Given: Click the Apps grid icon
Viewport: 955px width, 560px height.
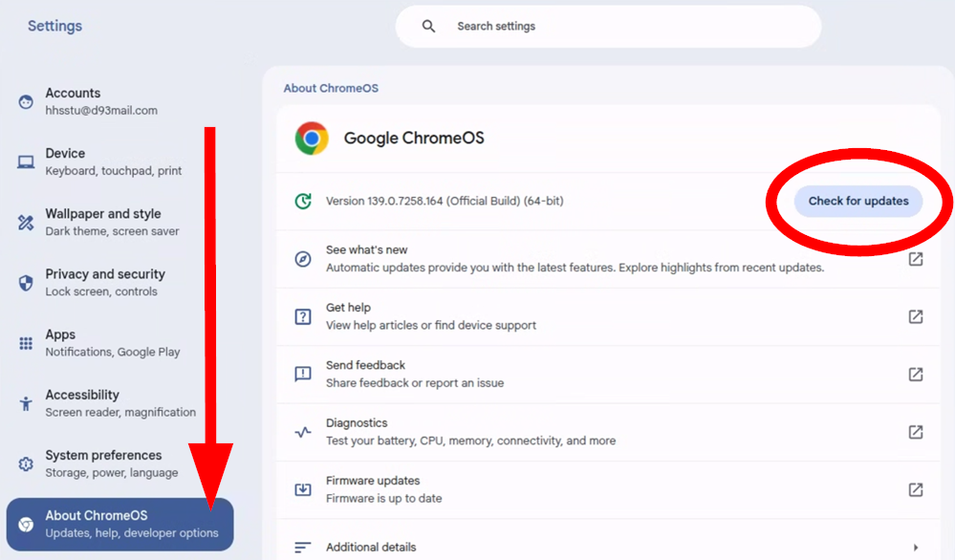Looking at the screenshot, I should click(x=26, y=343).
